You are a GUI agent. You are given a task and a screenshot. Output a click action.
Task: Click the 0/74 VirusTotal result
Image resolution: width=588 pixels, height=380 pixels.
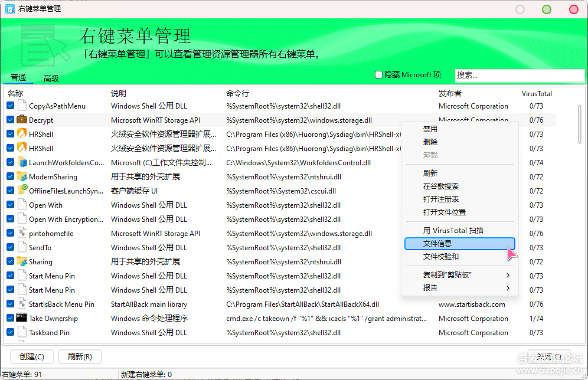[536, 163]
